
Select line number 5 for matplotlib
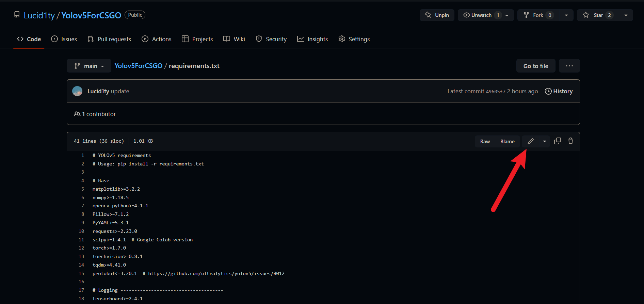(x=82, y=189)
